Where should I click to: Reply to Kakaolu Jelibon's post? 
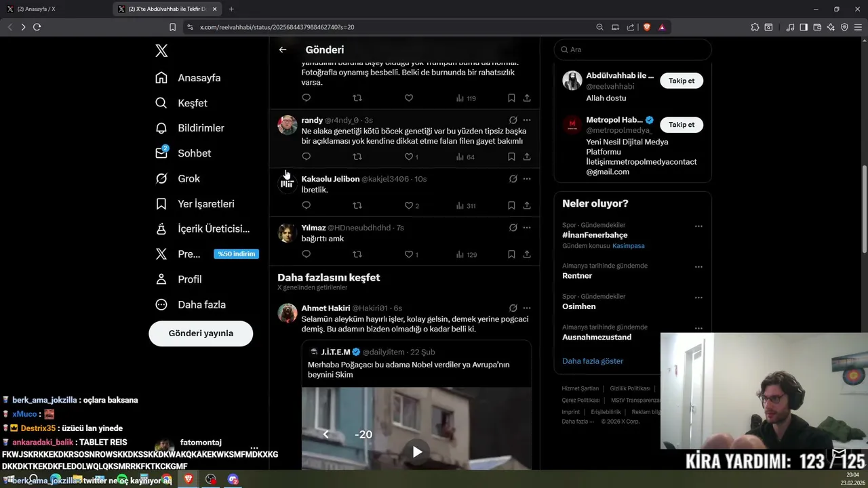(x=307, y=205)
